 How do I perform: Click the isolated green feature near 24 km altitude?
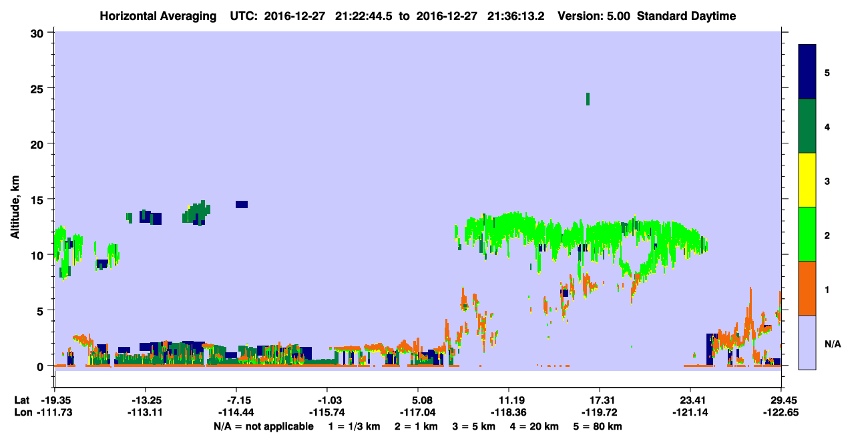pyautogui.click(x=588, y=99)
